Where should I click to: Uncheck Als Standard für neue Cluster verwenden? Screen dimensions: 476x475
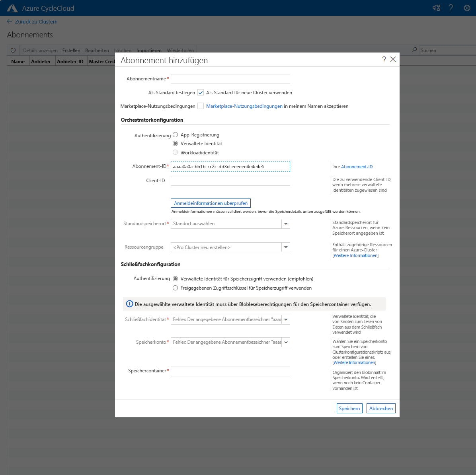(201, 92)
